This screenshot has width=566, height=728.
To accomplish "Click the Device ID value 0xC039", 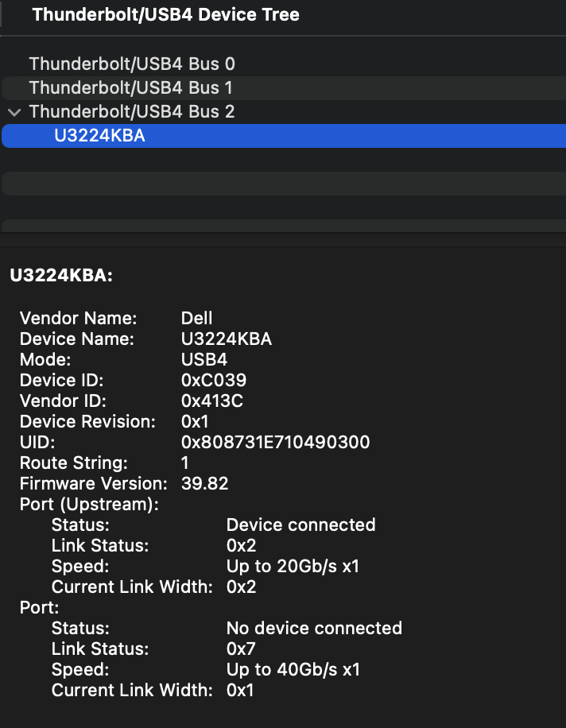I will point(214,380).
